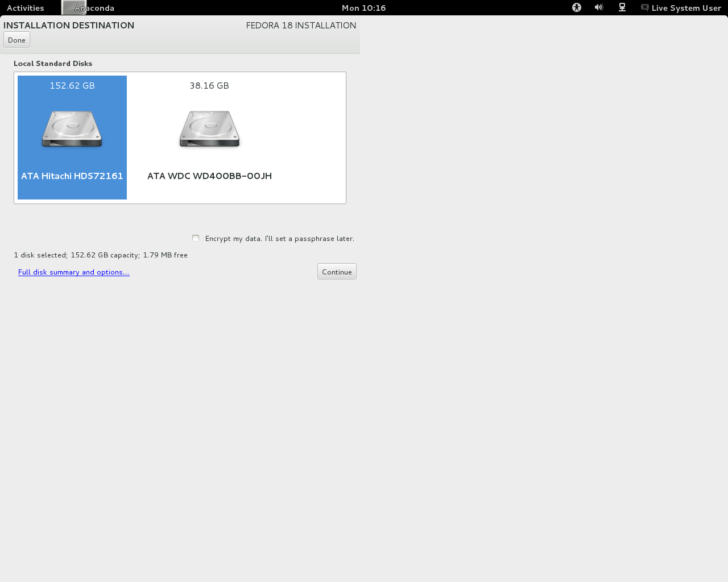728x582 pixels.
Task: Click the Continue button
Action: click(x=337, y=272)
